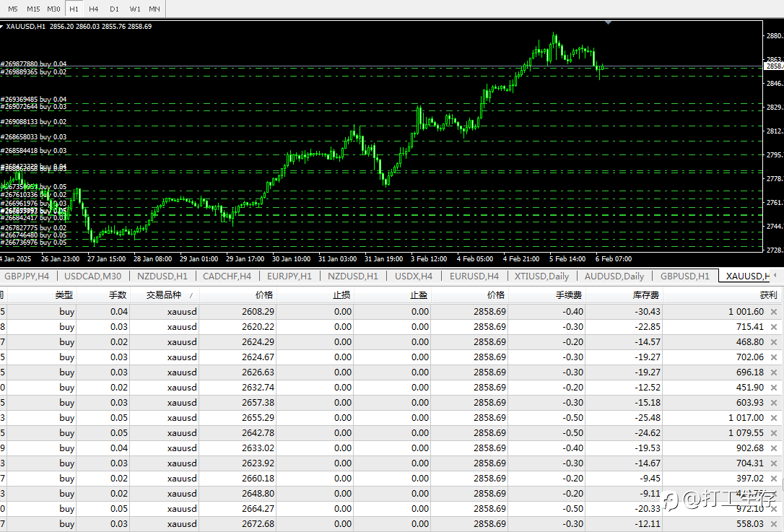Open the AUDUSD,Daily chart tab
The width and height of the screenshot is (784, 532).
click(x=614, y=276)
